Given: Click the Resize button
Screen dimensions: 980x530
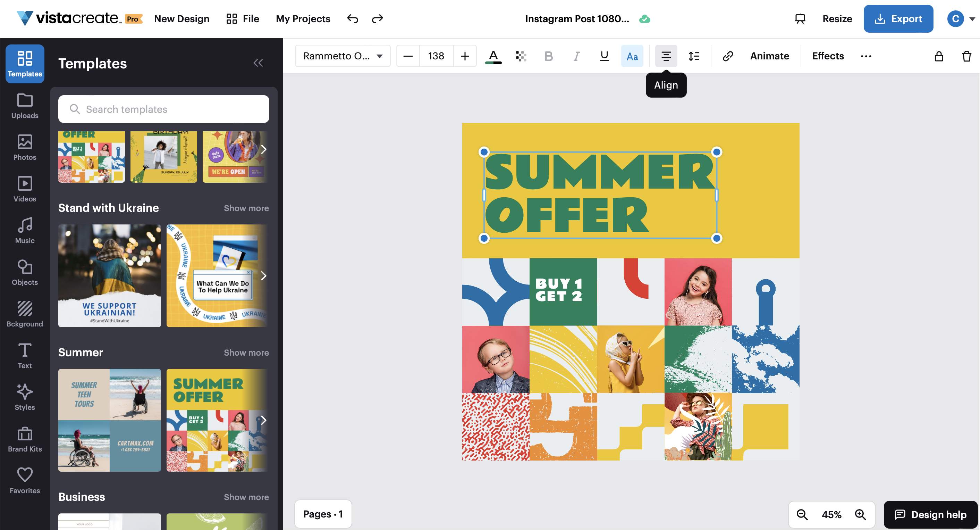Looking at the screenshot, I should click(837, 19).
